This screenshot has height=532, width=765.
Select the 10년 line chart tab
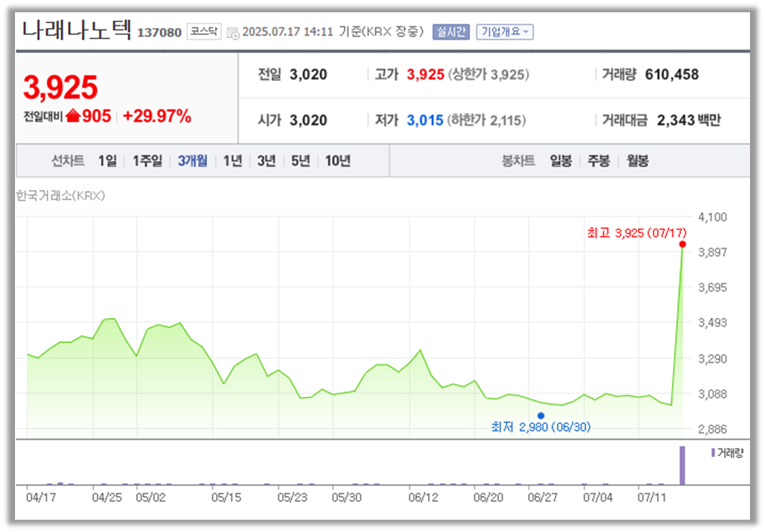337,160
